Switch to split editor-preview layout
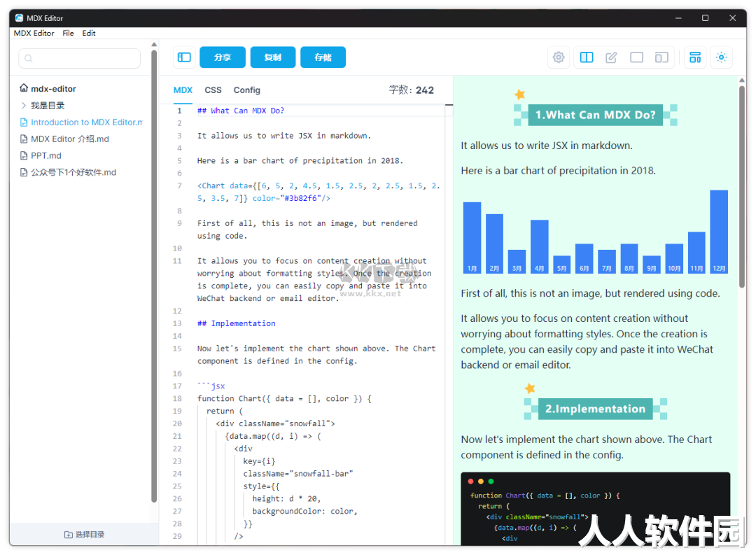Screen dimensions: 756x555 pyautogui.click(x=587, y=57)
